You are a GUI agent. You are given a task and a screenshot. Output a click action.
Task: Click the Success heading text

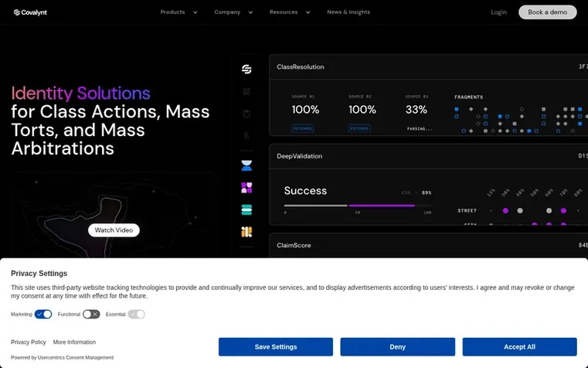(305, 190)
